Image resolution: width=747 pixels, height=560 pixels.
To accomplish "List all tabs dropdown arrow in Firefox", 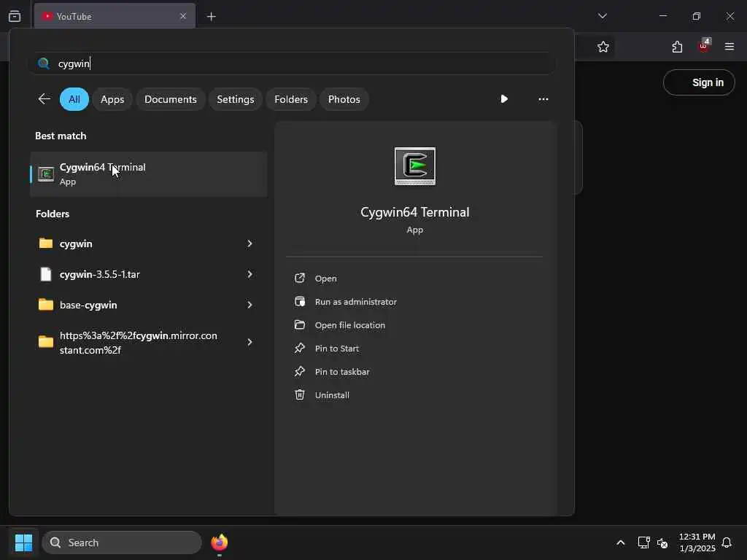I will pos(602,16).
